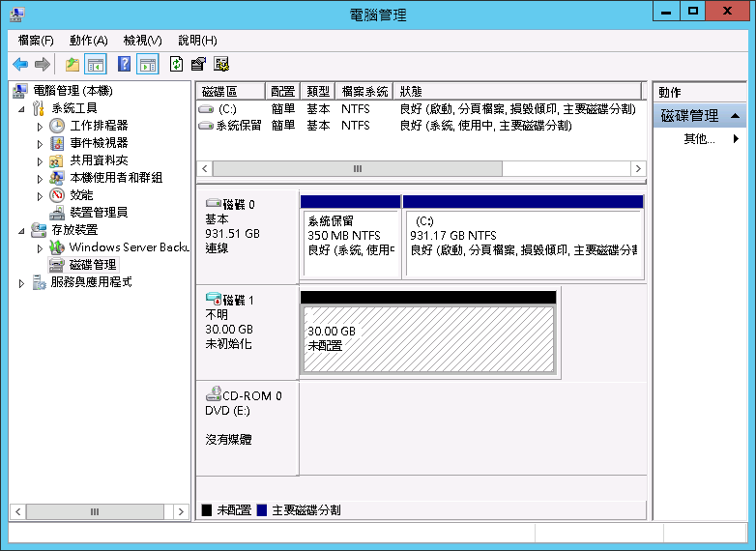This screenshot has width=756, height=551.
Task: Collapse the 系統工具 tree node
Action: (22, 108)
